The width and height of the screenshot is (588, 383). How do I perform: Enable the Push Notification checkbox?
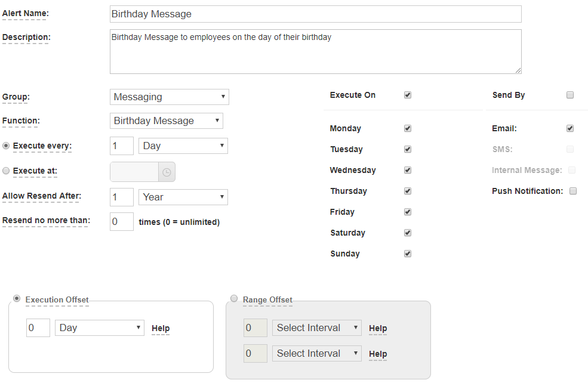(573, 191)
